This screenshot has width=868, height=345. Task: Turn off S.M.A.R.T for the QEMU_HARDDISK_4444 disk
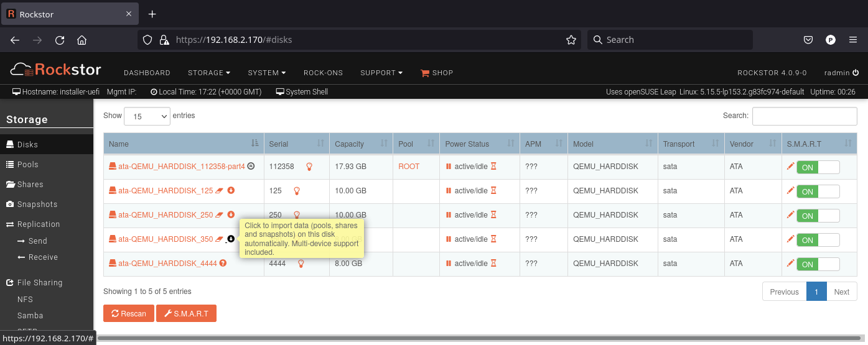(818, 264)
